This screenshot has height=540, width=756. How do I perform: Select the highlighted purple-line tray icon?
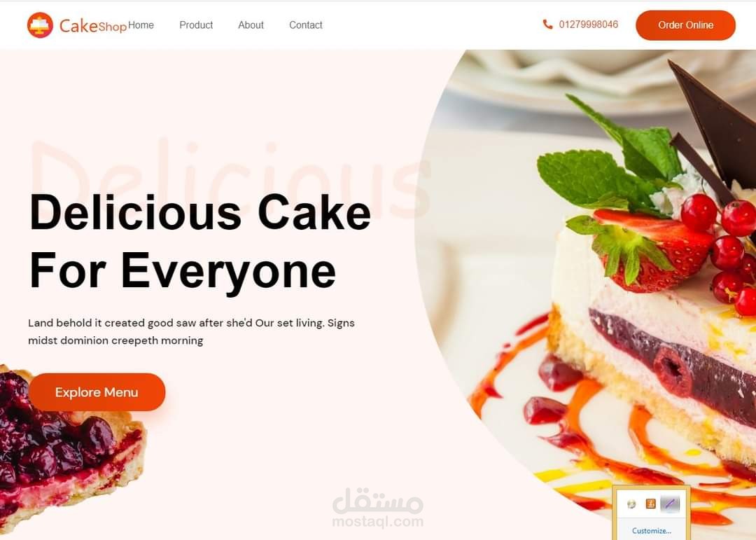[670, 504]
